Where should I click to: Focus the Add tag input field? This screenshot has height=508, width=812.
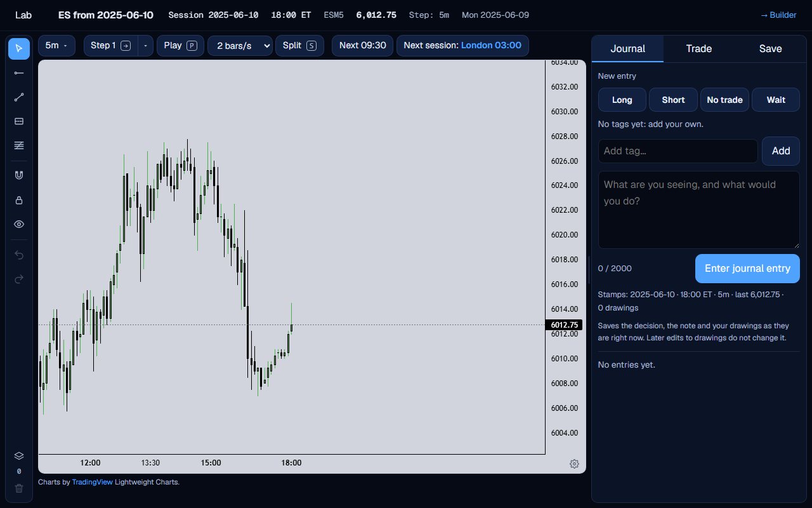click(x=678, y=151)
